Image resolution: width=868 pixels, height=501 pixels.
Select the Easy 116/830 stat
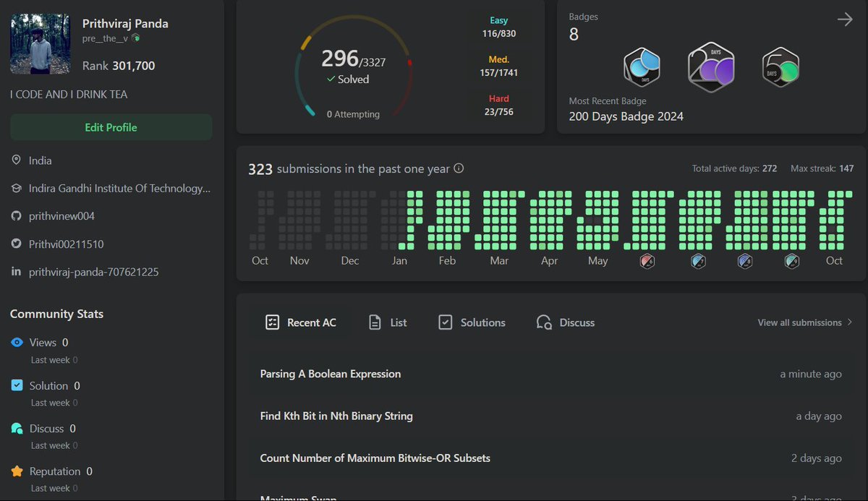pyautogui.click(x=499, y=27)
